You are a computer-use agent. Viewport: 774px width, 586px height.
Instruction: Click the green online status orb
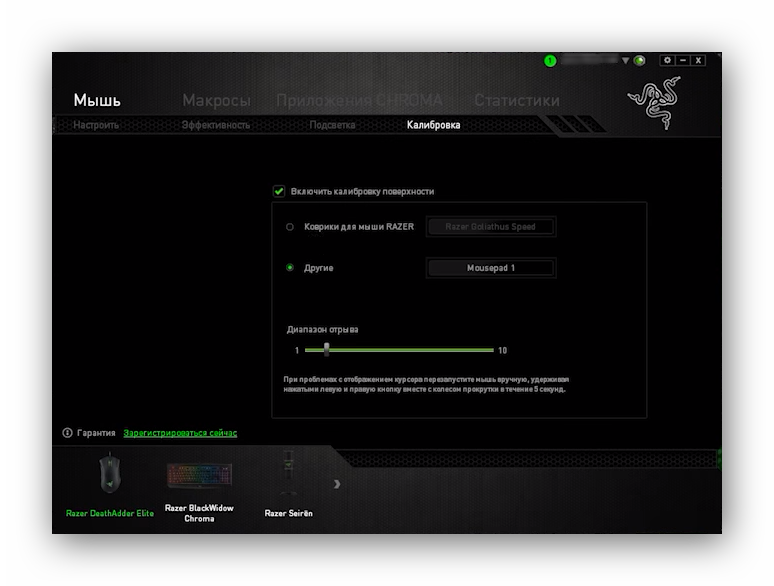coord(639,60)
